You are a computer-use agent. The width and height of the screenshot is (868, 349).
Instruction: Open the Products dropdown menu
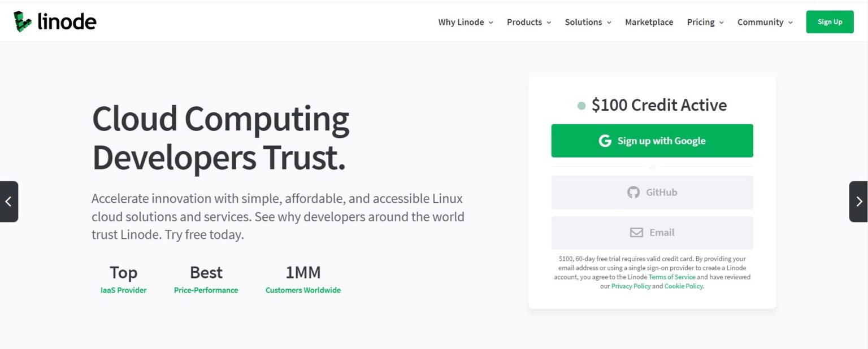click(x=524, y=22)
